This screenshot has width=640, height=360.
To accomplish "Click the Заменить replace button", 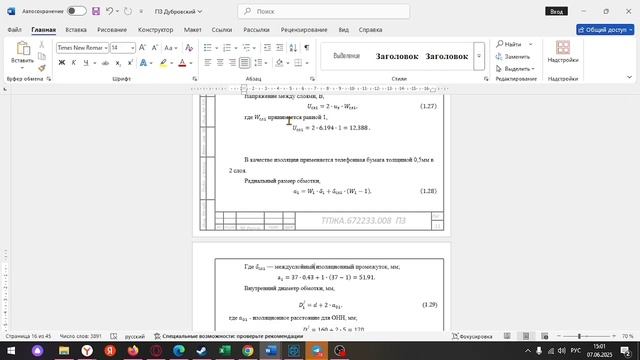I will [x=513, y=56].
